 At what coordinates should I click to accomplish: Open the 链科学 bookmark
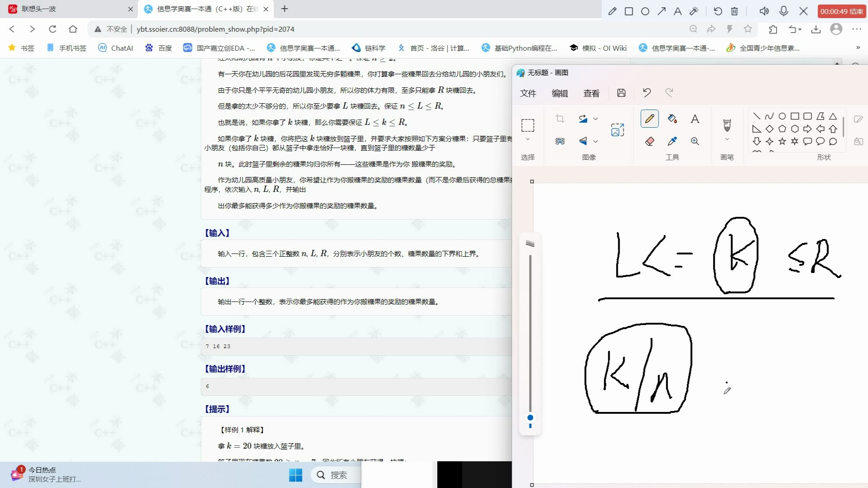pyautogui.click(x=369, y=48)
